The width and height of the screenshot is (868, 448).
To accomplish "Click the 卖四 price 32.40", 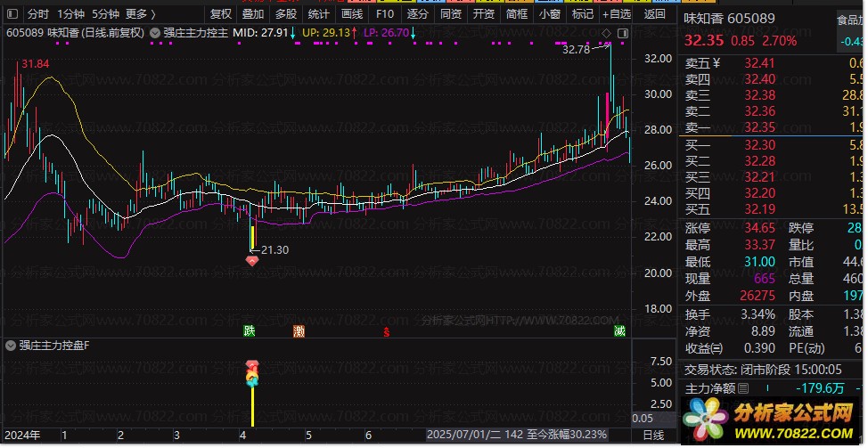I will coord(759,79).
